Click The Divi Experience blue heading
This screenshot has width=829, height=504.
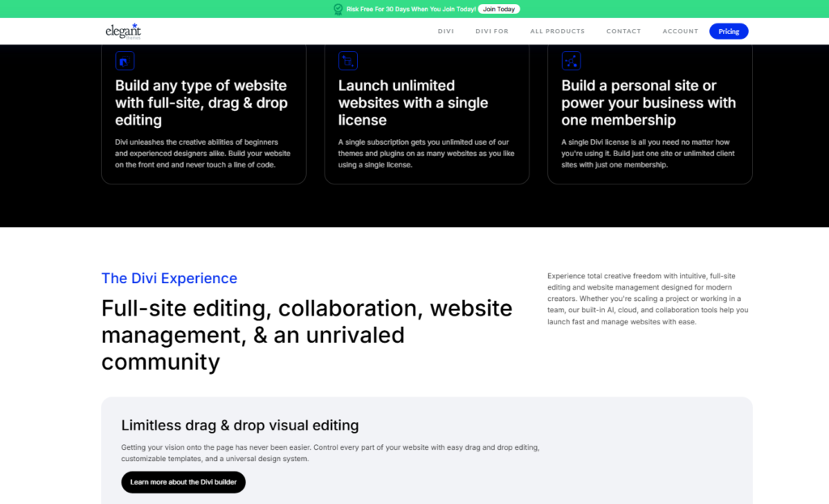tap(169, 277)
